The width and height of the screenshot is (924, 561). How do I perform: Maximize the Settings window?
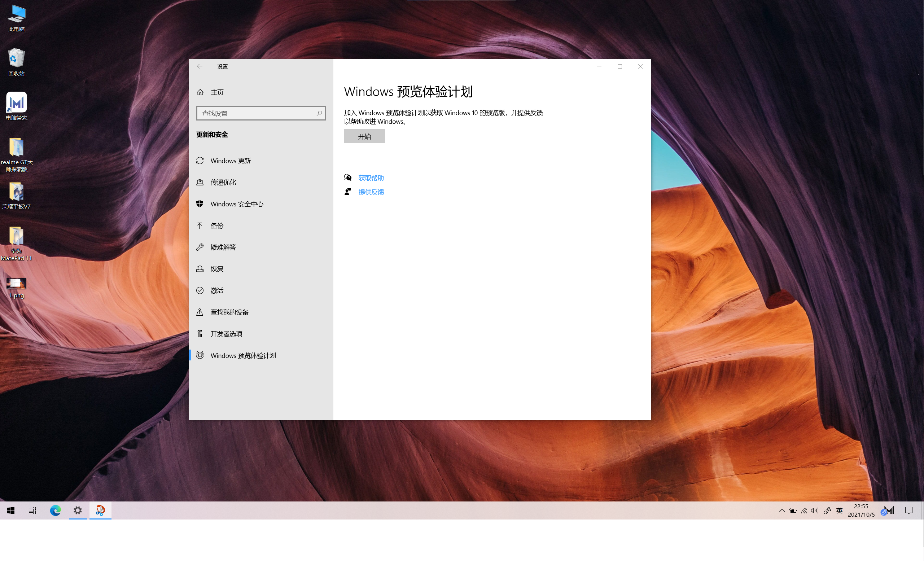pos(620,66)
